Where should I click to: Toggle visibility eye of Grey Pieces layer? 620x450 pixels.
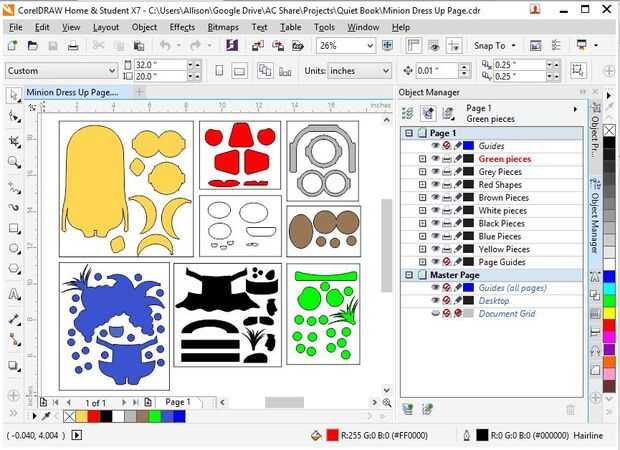coord(435,172)
